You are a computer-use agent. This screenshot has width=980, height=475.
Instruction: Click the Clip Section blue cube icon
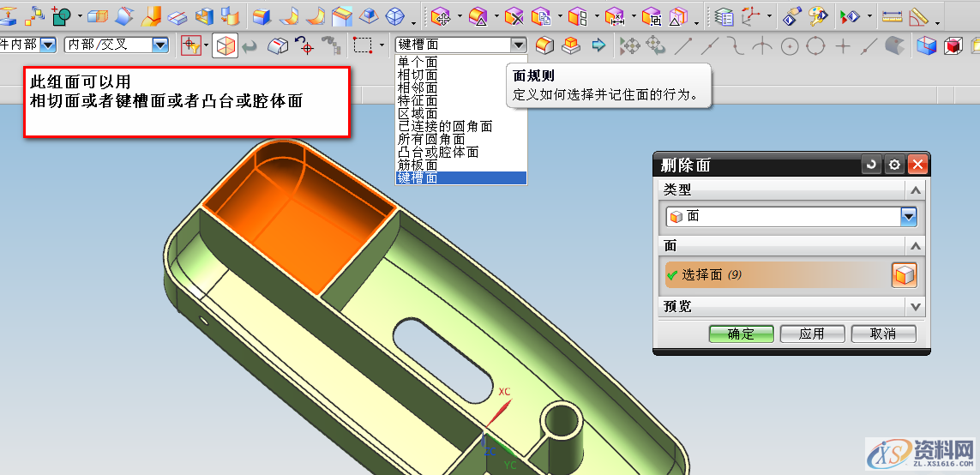926,45
